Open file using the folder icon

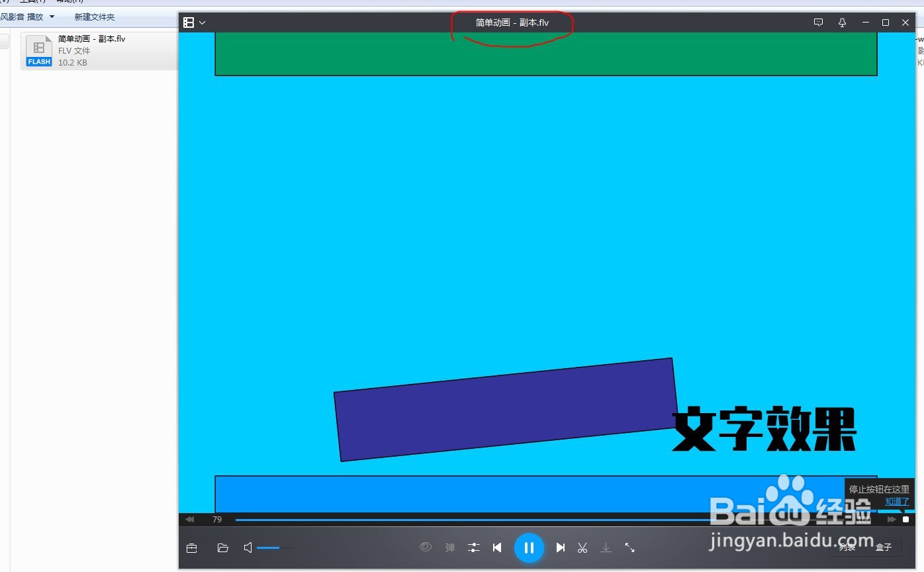(x=223, y=548)
